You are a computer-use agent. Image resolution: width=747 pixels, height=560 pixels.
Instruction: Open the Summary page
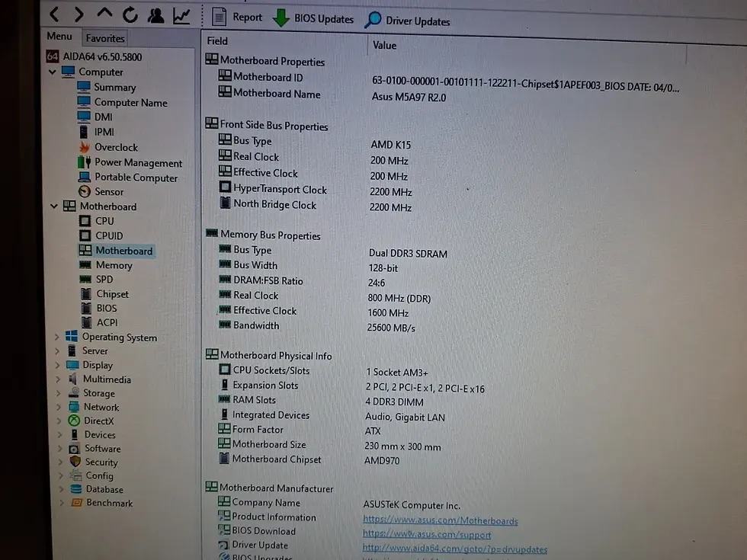[x=106, y=87]
